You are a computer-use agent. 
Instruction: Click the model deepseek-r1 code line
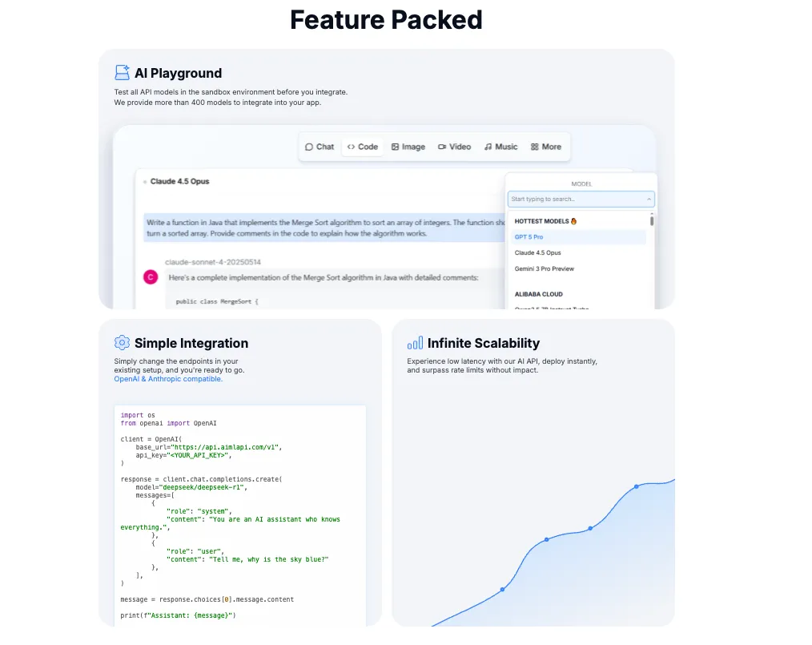pyautogui.click(x=191, y=487)
